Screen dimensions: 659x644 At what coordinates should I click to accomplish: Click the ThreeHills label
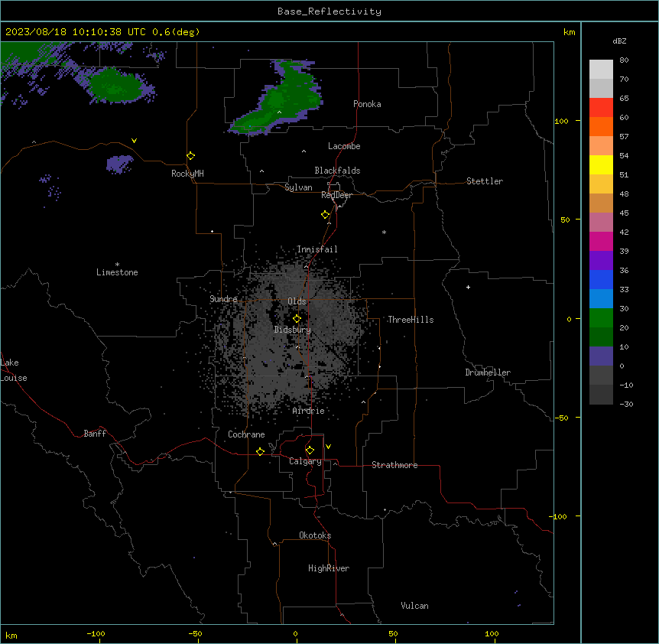pos(411,320)
